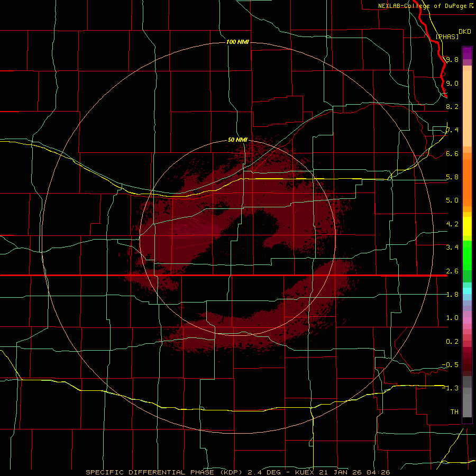This screenshot has height=476, width=476.
Task: Click the 5.0 scale value
Action: (x=452, y=200)
